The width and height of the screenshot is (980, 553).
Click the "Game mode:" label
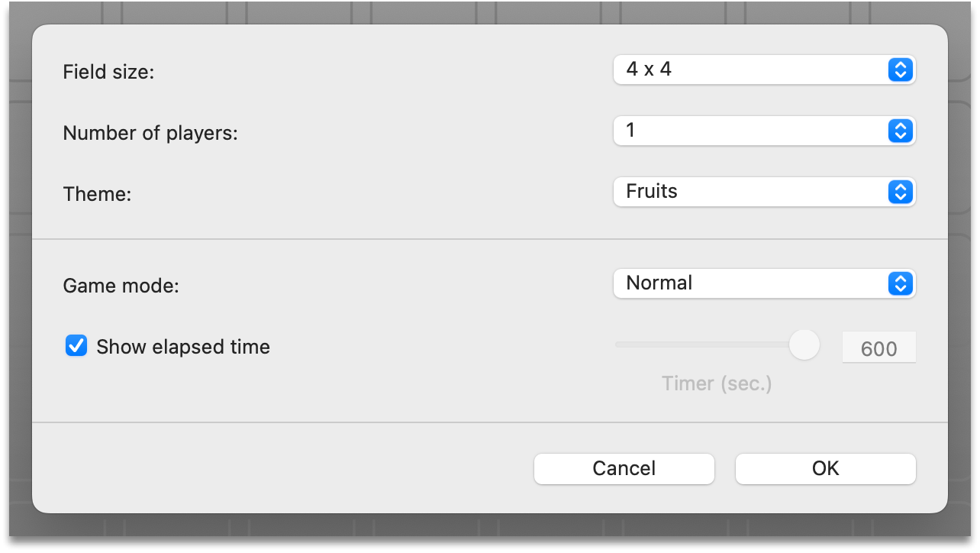[x=121, y=286]
